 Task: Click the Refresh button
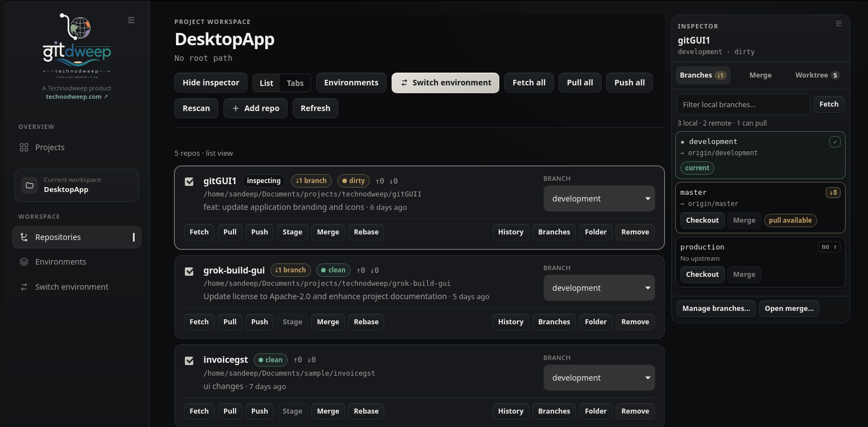pos(316,108)
